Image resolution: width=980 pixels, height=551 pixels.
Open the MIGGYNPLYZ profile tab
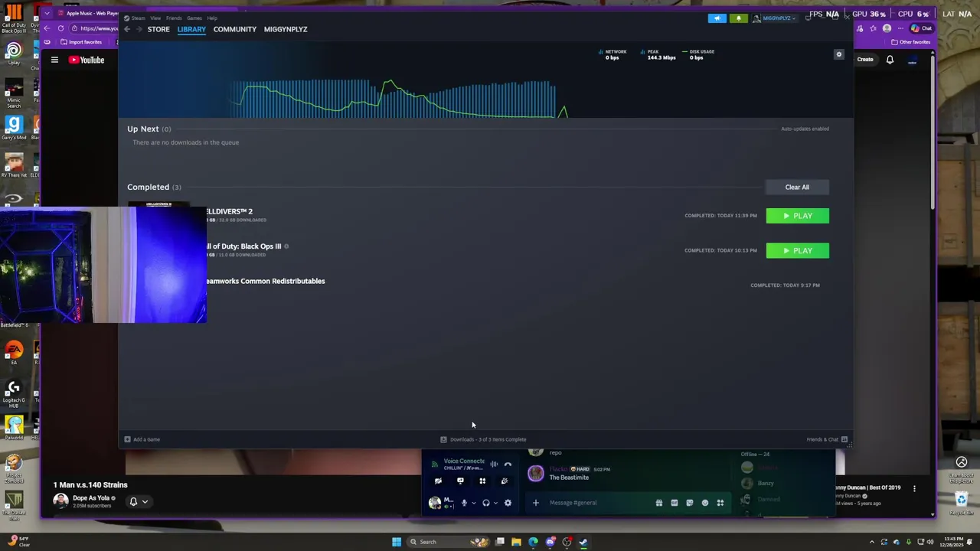coord(286,29)
